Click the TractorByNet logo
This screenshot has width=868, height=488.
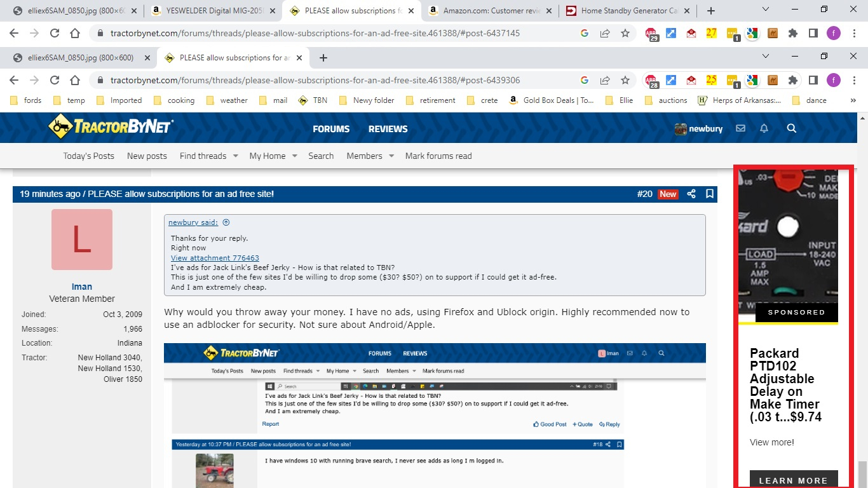[111, 127]
